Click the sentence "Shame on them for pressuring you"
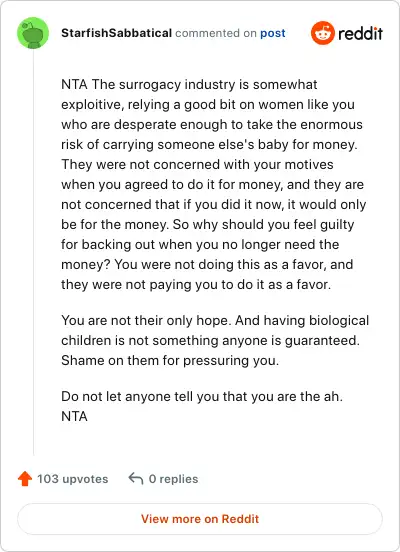Viewport: 400px width, 552px height. [x=170, y=360]
